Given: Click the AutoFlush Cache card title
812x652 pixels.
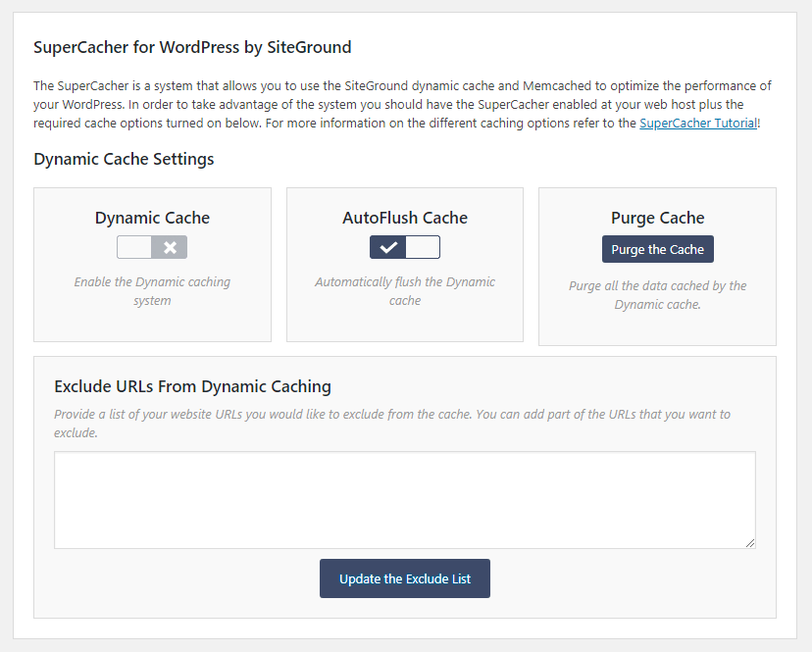Looking at the screenshot, I should tap(405, 218).
